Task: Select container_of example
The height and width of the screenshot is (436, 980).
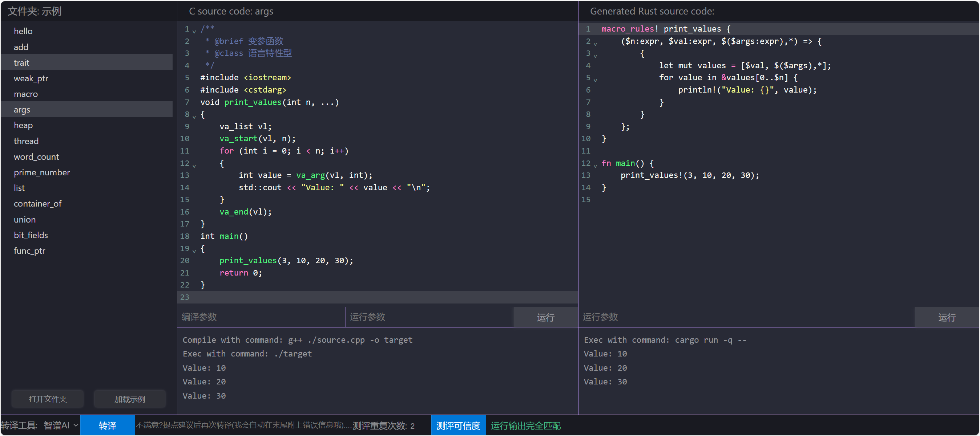Action: click(x=87, y=204)
